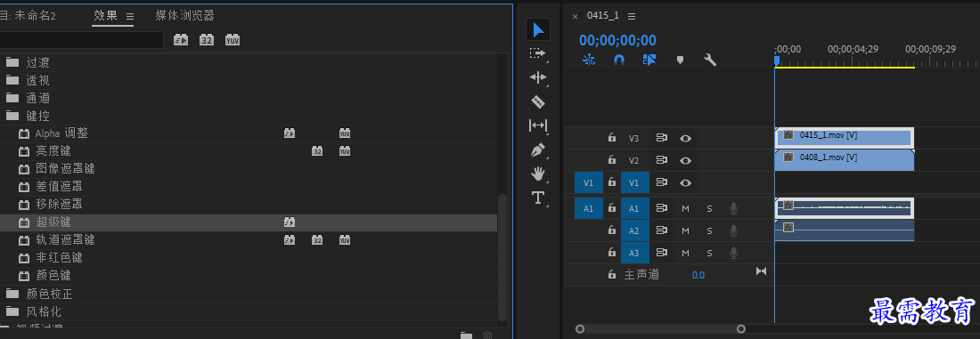
Task: Click the 00;00;00;00 playhead timecode
Action: 617,41
